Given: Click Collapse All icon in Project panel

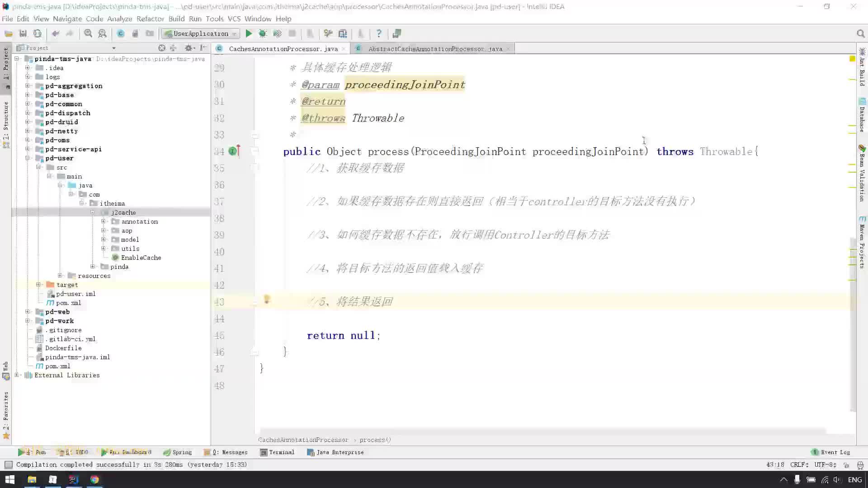Looking at the screenshot, I should click(x=173, y=48).
